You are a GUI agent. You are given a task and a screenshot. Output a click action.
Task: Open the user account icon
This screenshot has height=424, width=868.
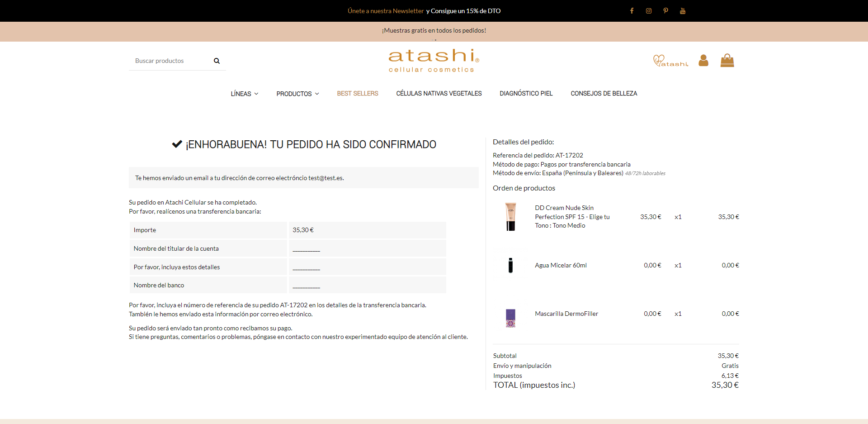(x=703, y=60)
